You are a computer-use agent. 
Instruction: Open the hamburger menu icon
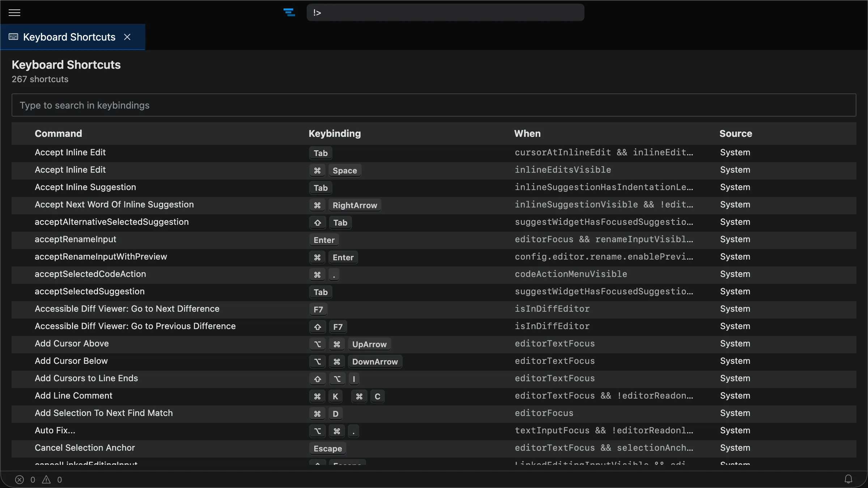coord(14,13)
